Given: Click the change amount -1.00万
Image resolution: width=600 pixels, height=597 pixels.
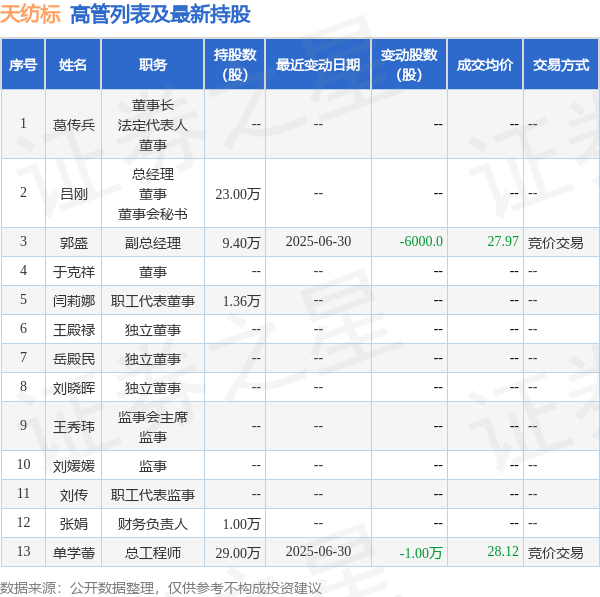Looking at the screenshot, I should 421,553.
